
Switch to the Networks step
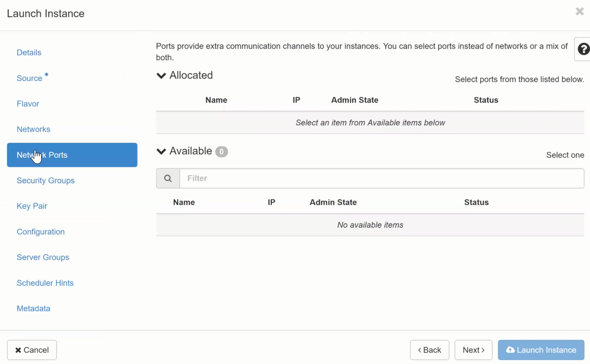[x=33, y=130]
